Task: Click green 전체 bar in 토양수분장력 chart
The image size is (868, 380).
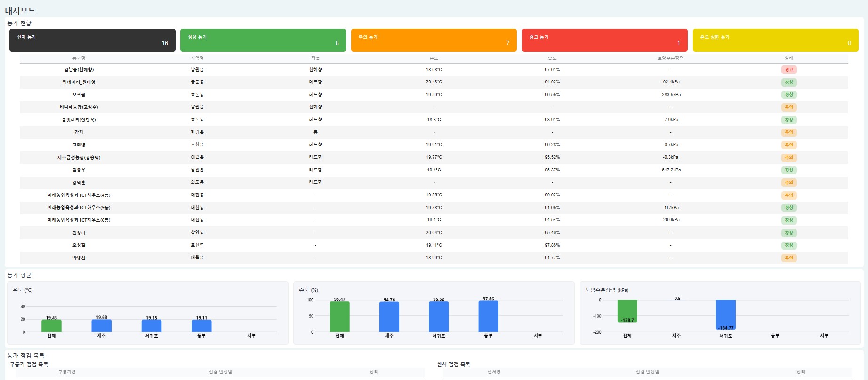Action: click(627, 311)
